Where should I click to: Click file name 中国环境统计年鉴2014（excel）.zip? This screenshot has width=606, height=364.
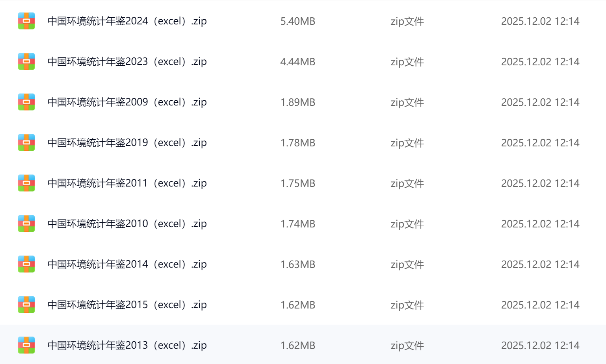[x=127, y=264]
